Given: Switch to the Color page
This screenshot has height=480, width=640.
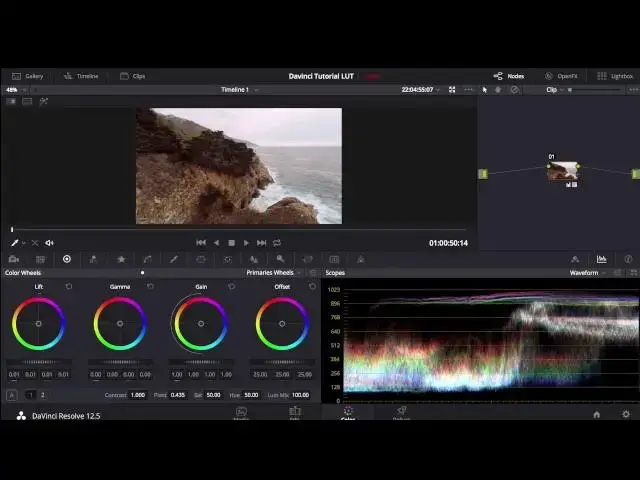Looking at the screenshot, I should pyautogui.click(x=348, y=413).
